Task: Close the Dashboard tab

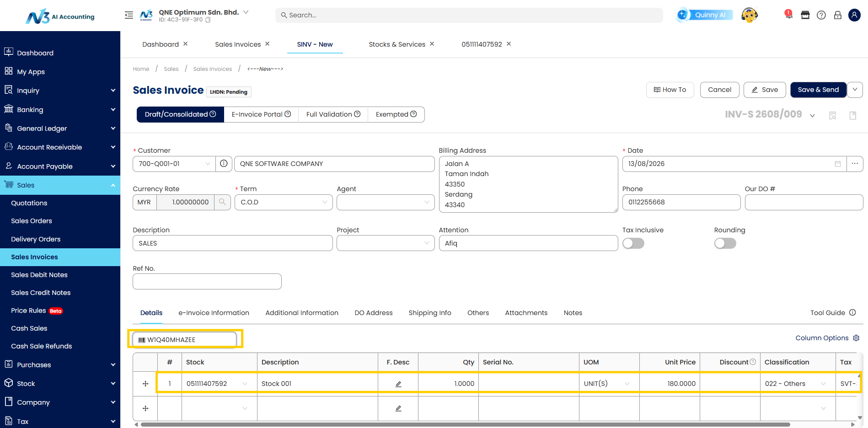Action: pyautogui.click(x=185, y=44)
